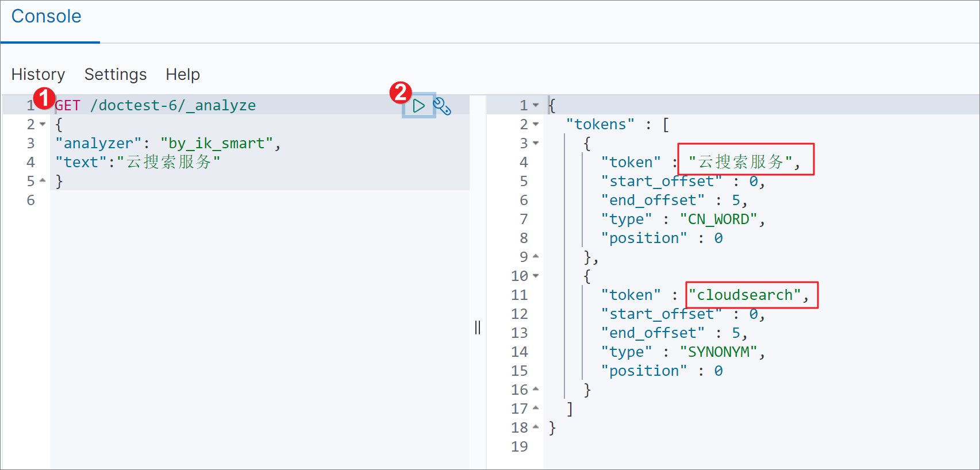Viewport: 980px width, 470px height.
Task: Toggle fold marker at output line 9
Action: (x=536, y=256)
